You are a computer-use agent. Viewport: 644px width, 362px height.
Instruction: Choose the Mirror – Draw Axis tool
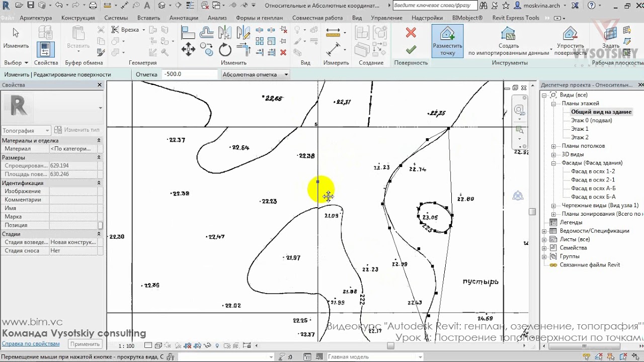(244, 33)
